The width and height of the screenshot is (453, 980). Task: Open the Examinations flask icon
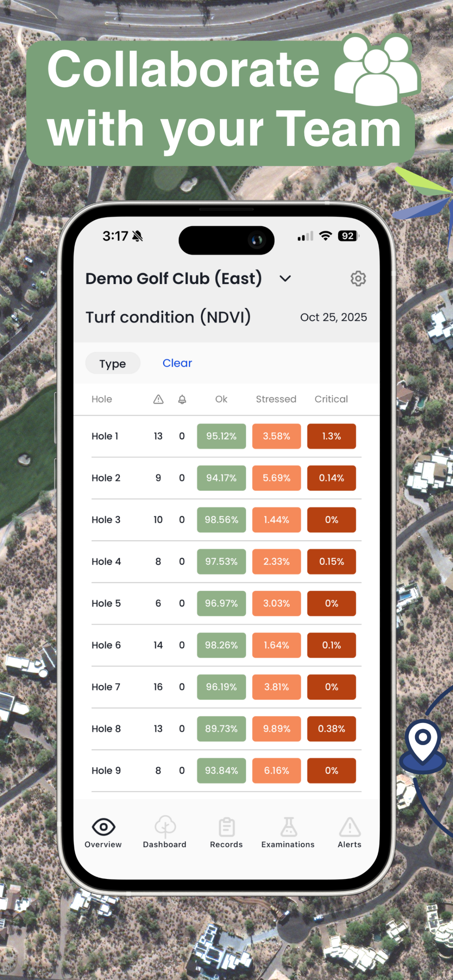click(x=288, y=827)
